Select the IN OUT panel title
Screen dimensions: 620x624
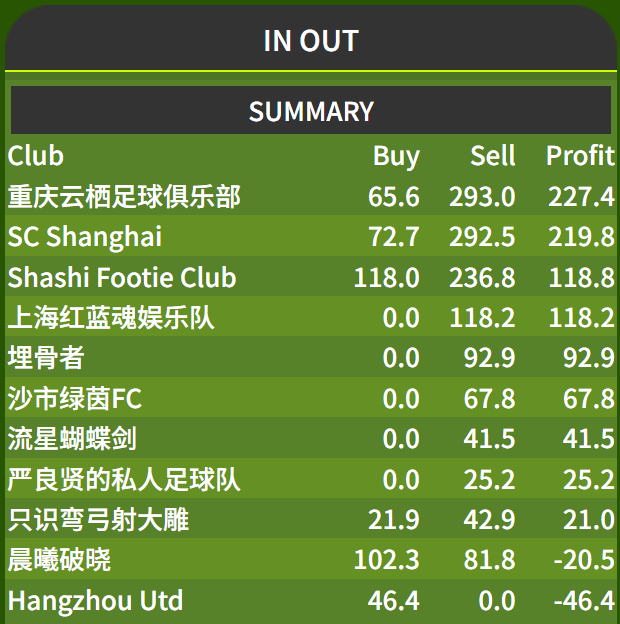[x=311, y=41]
